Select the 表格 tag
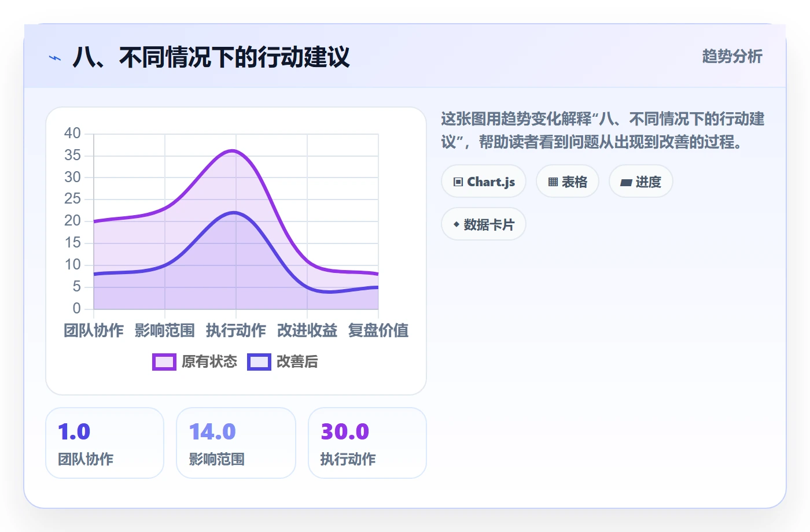Screen dimensions: 810x532 (x=568, y=182)
